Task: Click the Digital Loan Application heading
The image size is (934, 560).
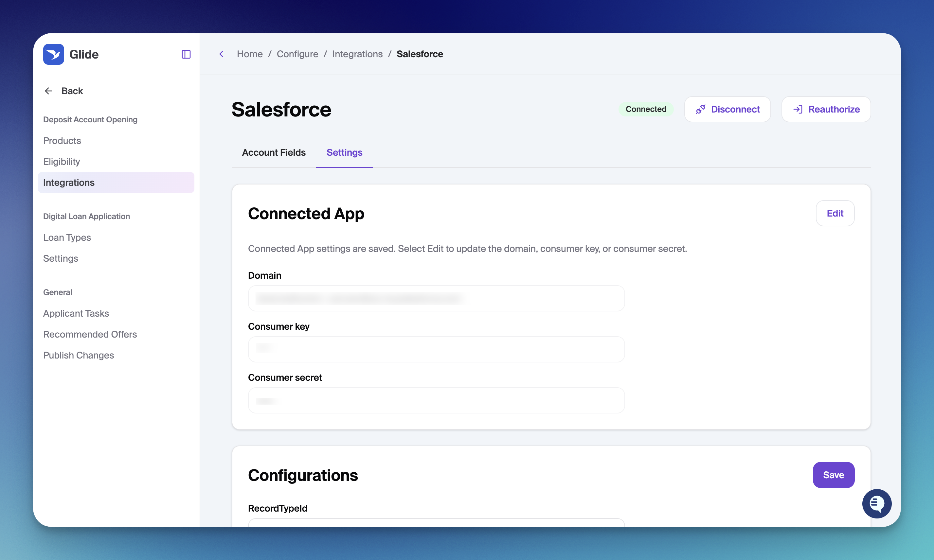Action: pyautogui.click(x=86, y=216)
